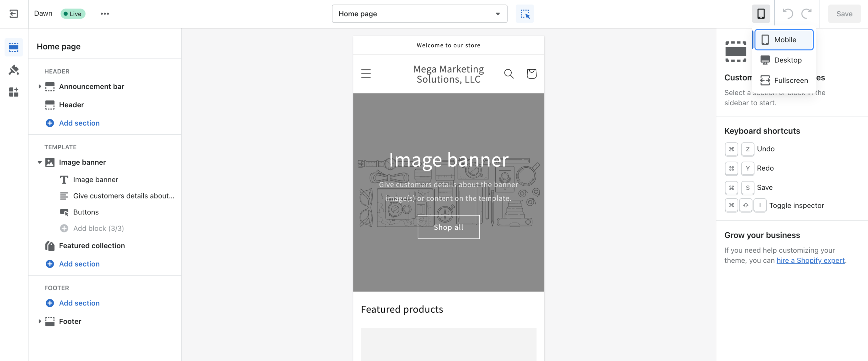Click the redo arrow icon
Viewport: 868px width, 361px height.
point(806,14)
